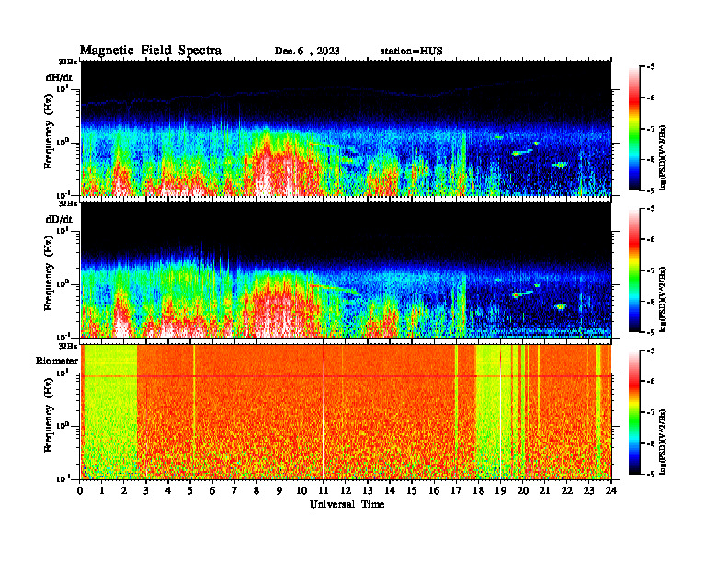Click hour "24" on the Universal Time axis
This screenshot has width=728, height=563.
(x=611, y=490)
